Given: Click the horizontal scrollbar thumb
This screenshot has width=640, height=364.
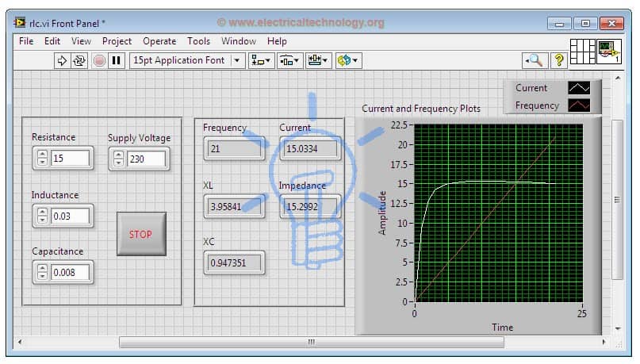Looking at the screenshot, I should pyautogui.click(x=312, y=342).
